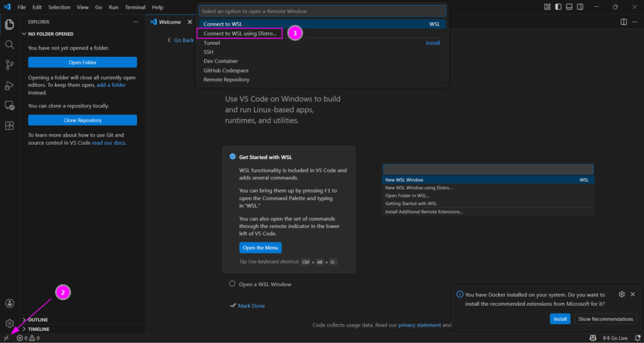Open the Edit menu
The width and height of the screenshot is (644, 343).
(37, 7)
